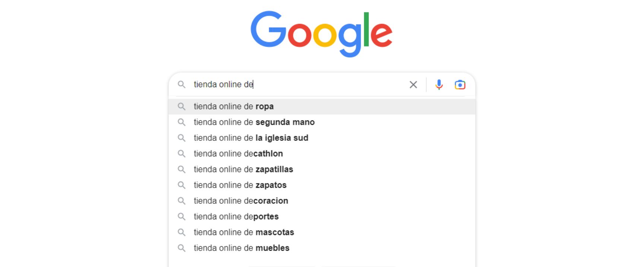Select suggestion "tienda online de muebles"
Viewport: 644px width, 267px height.
(241, 248)
